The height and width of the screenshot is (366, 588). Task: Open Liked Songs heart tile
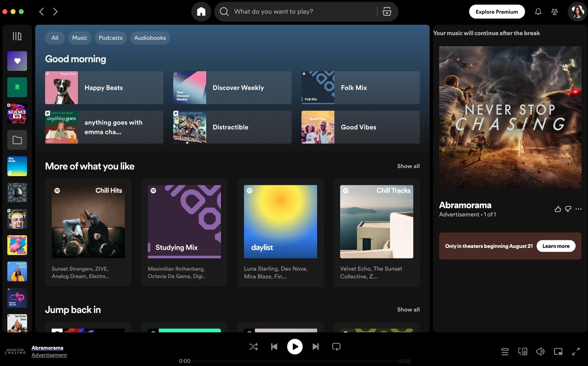pyautogui.click(x=17, y=61)
